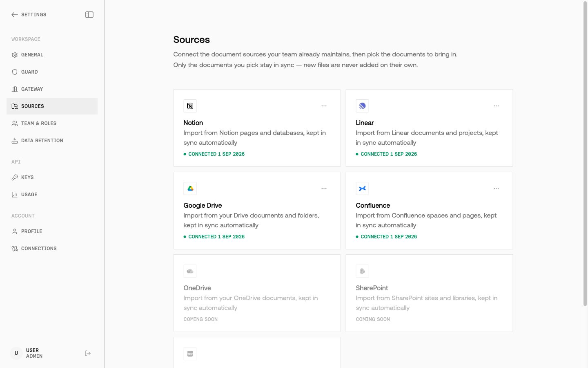
Task: Click Google Drive's Connected 1 Sep 2026 status
Action: (x=214, y=237)
